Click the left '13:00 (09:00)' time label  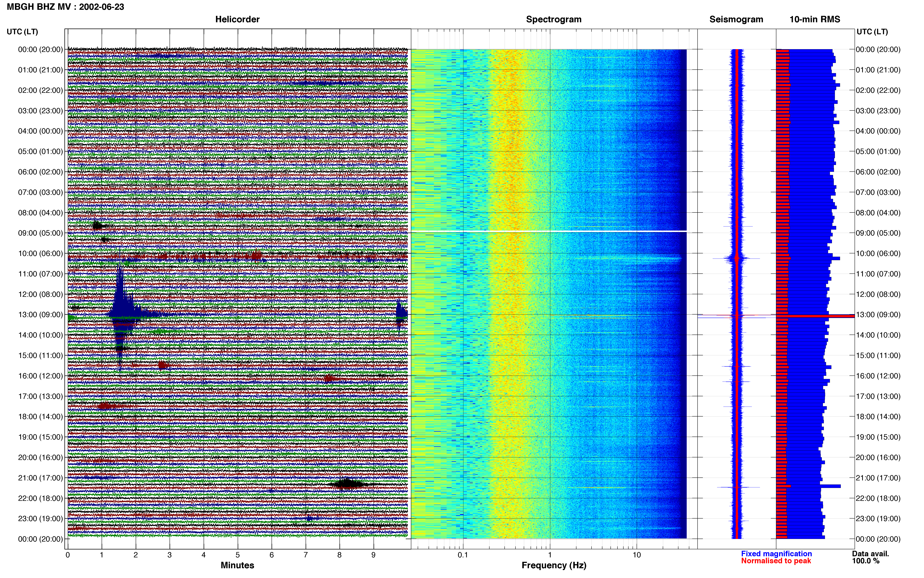pyautogui.click(x=41, y=315)
